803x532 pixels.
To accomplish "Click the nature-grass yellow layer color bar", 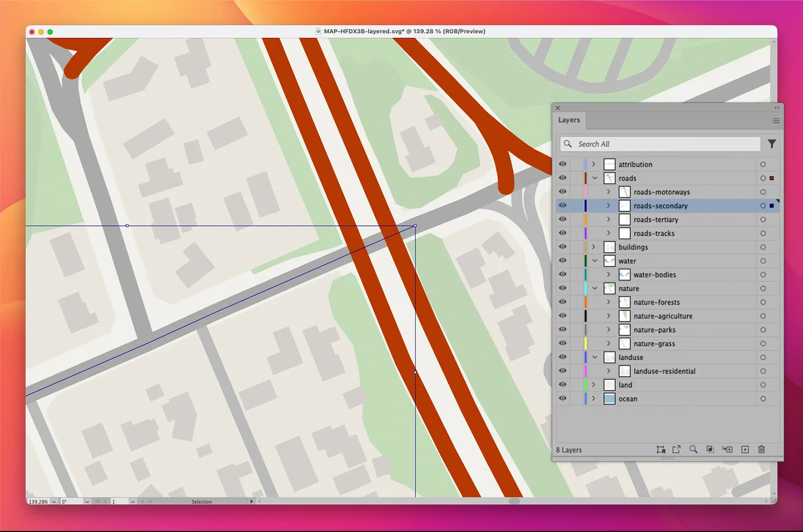I will [585, 344].
